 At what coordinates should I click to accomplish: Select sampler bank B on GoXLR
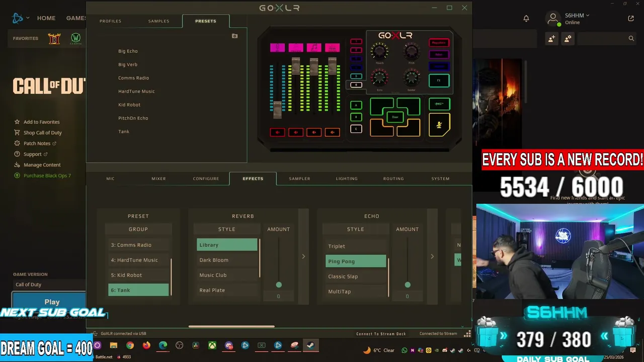(356, 117)
